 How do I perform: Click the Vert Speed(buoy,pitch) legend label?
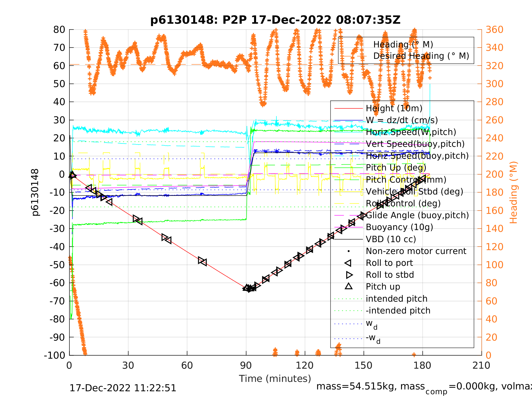click(x=415, y=144)
